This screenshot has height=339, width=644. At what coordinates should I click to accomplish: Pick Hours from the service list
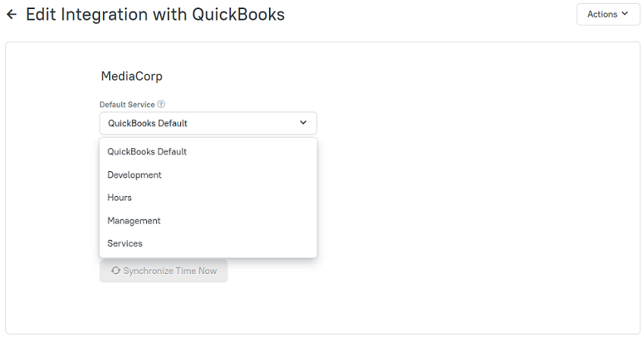[208, 197]
